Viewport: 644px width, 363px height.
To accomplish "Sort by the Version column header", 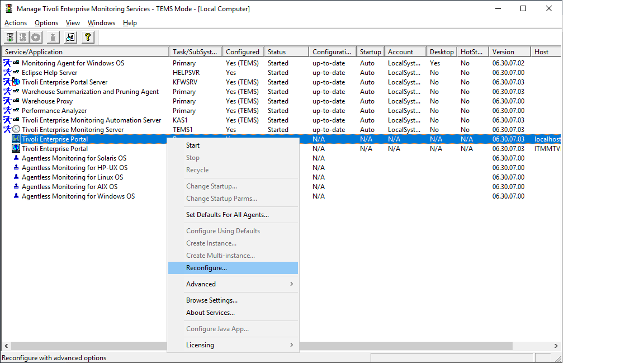I will (x=509, y=52).
